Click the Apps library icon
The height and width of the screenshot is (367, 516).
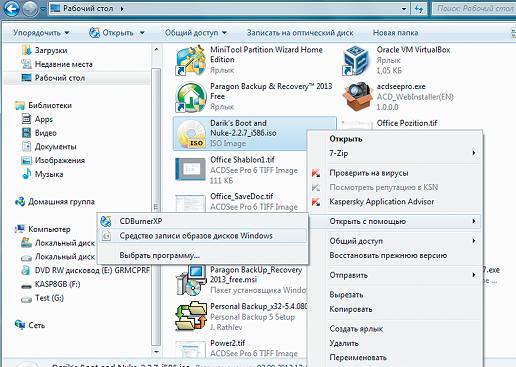pyautogui.click(x=26, y=119)
